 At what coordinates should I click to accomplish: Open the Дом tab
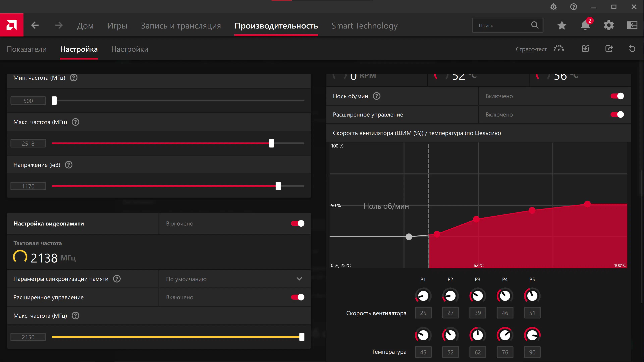85,26
